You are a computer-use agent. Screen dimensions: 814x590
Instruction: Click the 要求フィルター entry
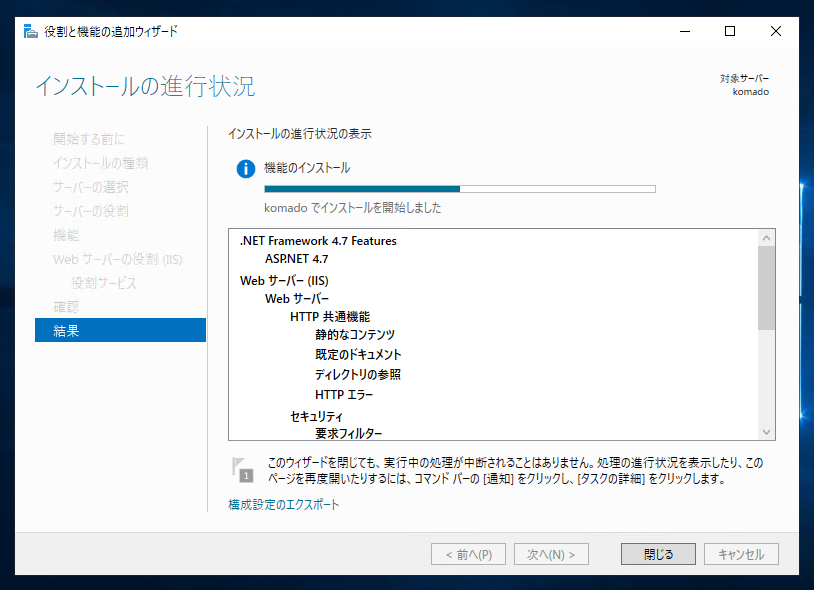click(348, 433)
